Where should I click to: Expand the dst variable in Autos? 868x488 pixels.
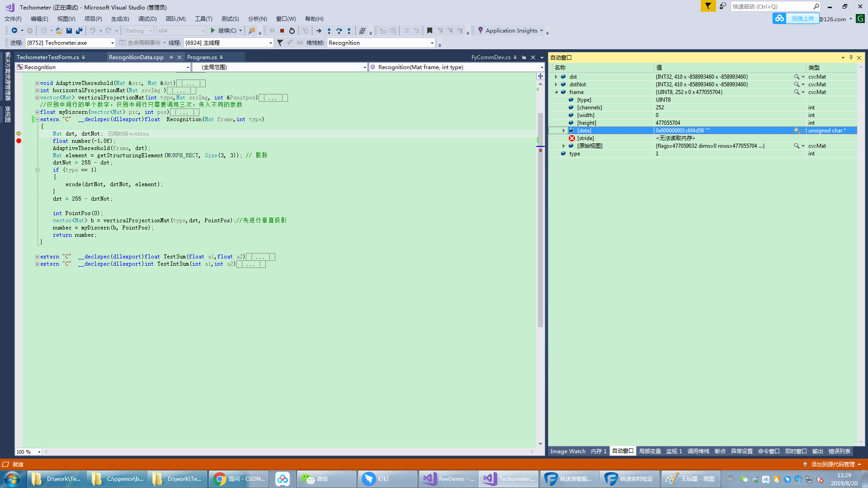(556, 77)
